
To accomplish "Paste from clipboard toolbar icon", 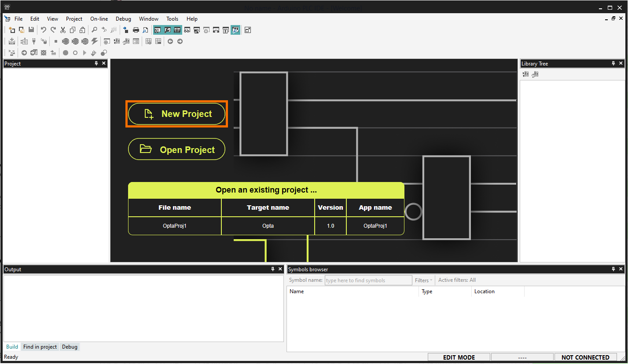I will pyautogui.click(x=82, y=30).
